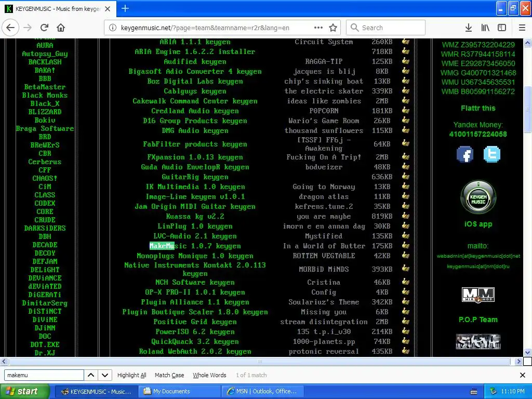Open the DARKSiDERS team page
The height and width of the screenshot is (399, 532).
45,228
